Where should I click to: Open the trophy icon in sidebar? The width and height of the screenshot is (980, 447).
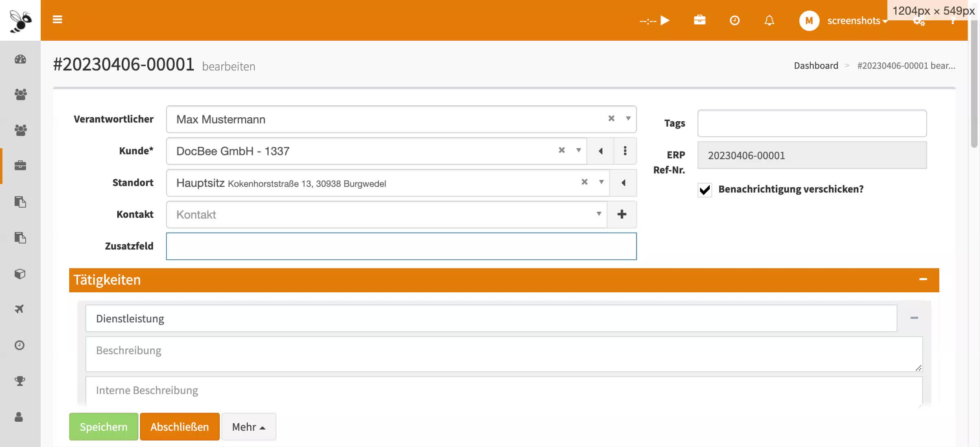(20, 381)
